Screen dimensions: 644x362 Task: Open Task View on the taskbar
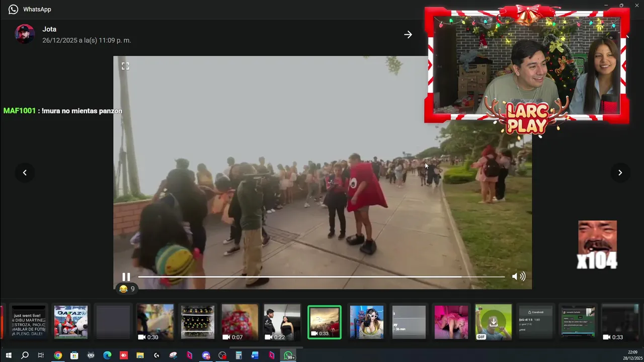[x=41, y=355]
